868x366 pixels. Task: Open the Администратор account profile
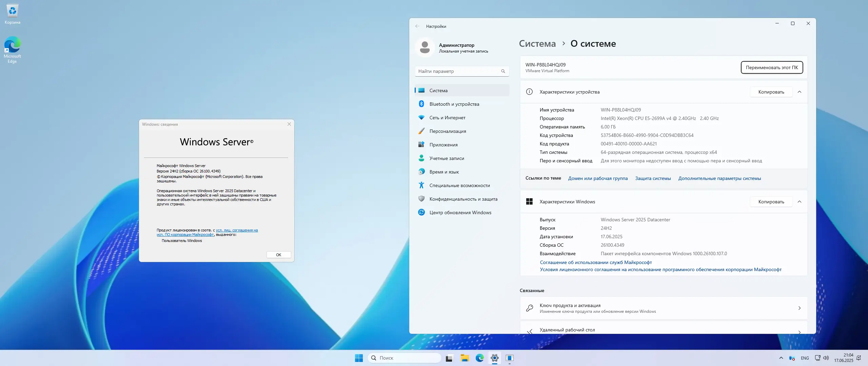(457, 47)
